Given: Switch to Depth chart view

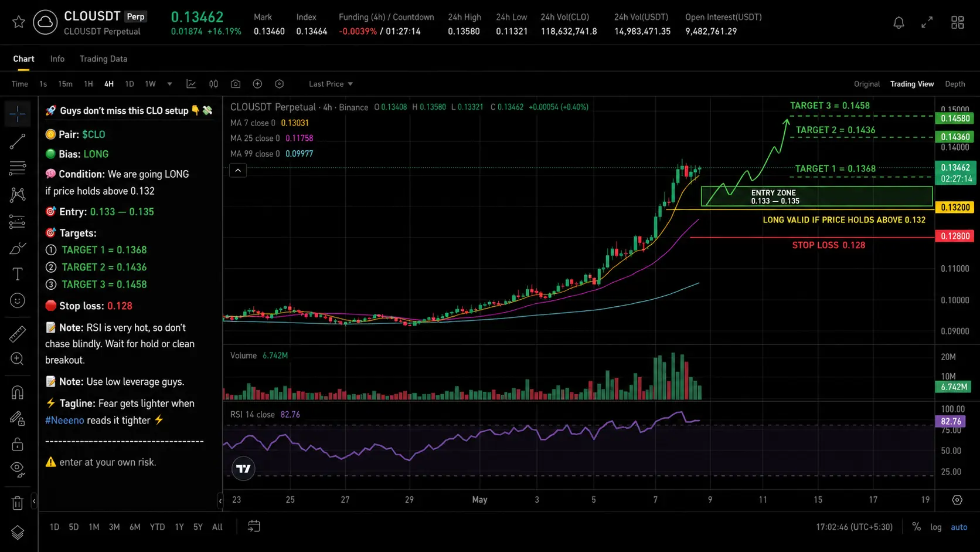Looking at the screenshot, I should tap(955, 84).
